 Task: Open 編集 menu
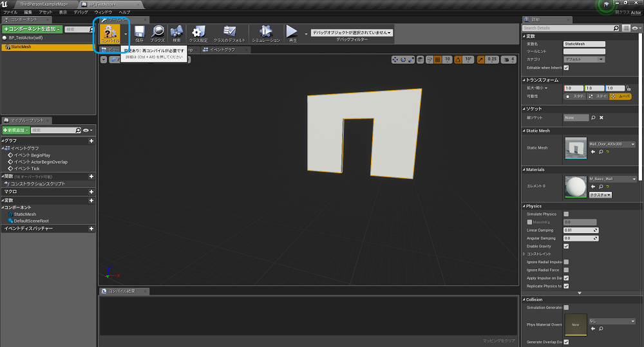[28, 12]
